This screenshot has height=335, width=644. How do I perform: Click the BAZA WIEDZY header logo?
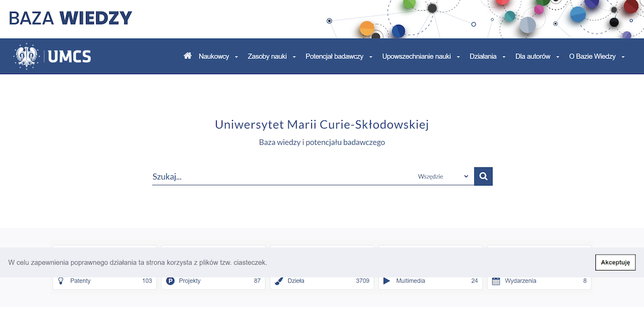70,18
